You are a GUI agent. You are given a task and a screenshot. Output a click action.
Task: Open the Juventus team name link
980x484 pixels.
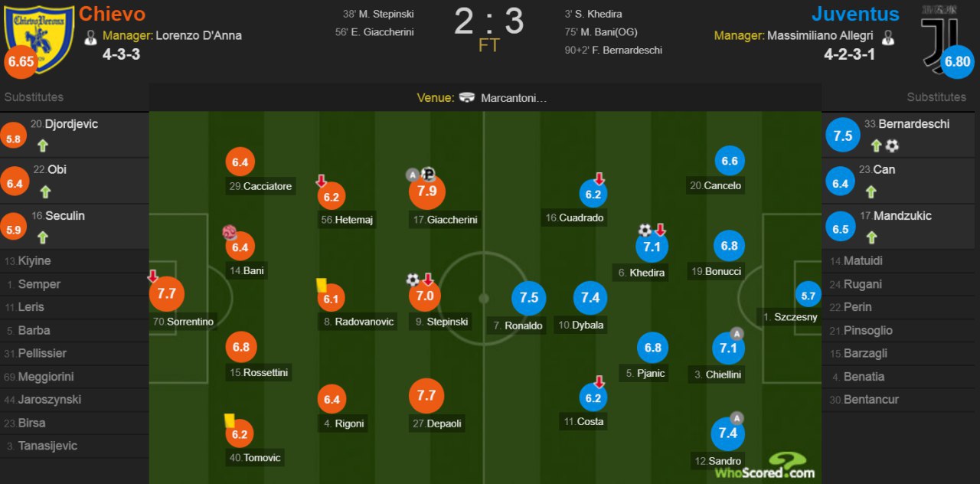tap(855, 14)
